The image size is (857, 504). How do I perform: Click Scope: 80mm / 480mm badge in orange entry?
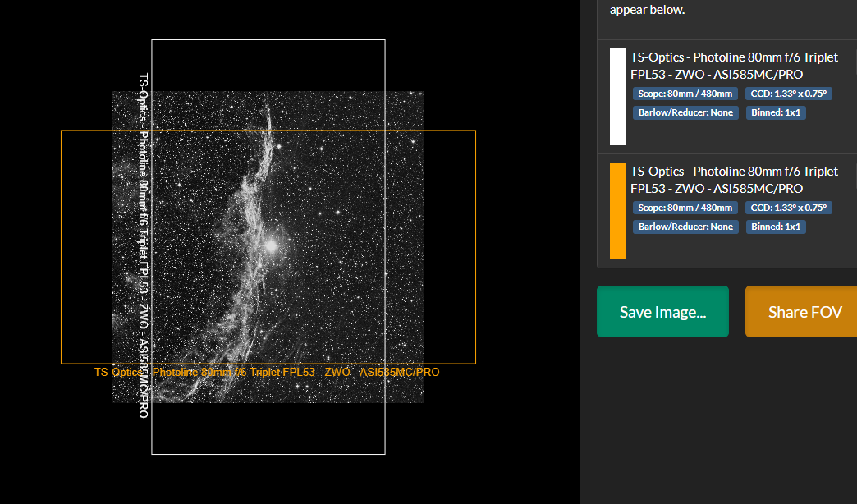click(685, 208)
